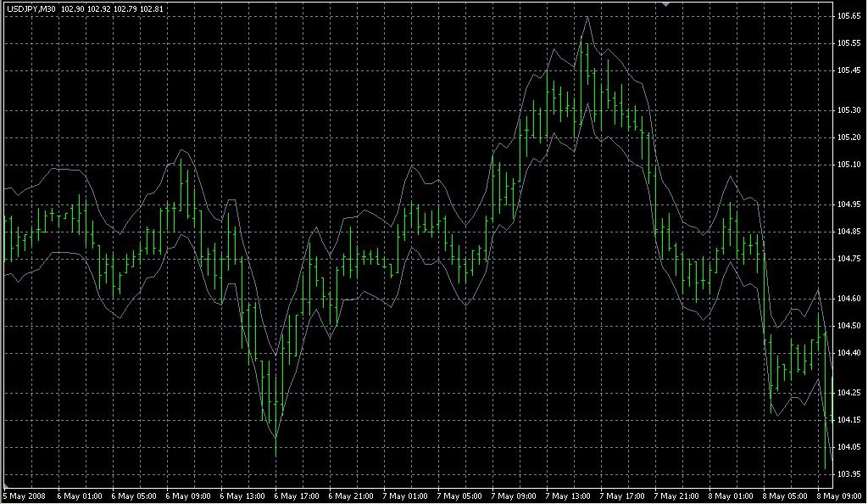Click the USDJPY,M30 symbol label
This screenshot has height=504, width=868.
32,8
